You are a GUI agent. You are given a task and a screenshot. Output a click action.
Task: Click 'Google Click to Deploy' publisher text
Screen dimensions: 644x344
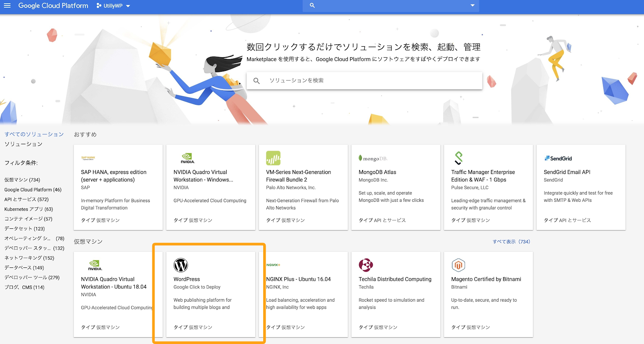(x=197, y=287)
